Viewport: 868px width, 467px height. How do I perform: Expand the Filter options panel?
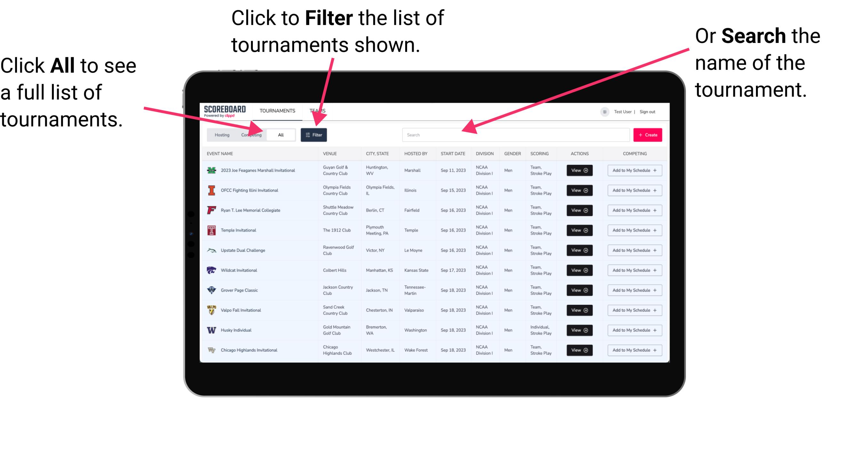[x=314, y=134]
